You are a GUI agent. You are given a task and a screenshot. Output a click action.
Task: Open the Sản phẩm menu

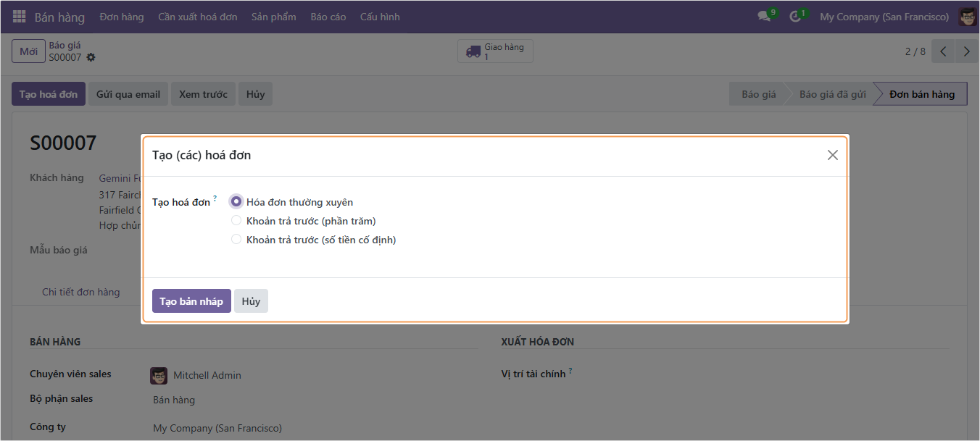click(273, 17)
